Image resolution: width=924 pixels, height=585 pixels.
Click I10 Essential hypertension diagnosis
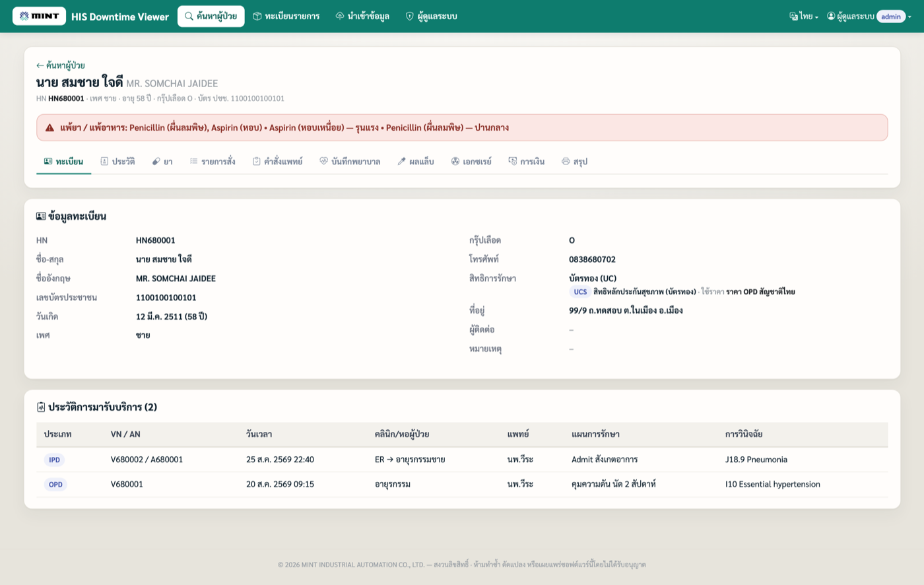click(x=772, y=485)
